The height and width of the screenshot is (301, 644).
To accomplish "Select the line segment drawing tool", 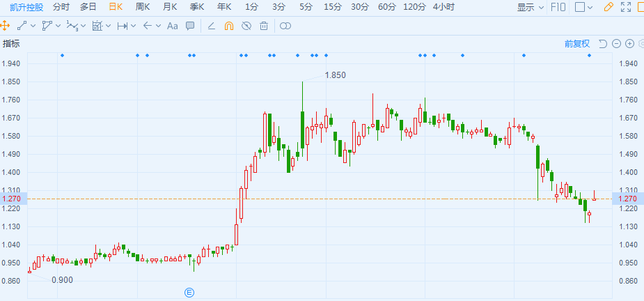I will point(22,26).
